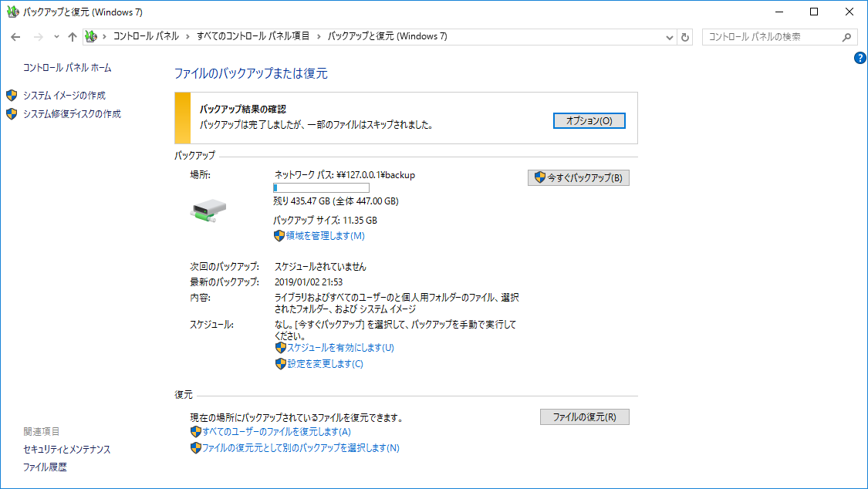Viewport: 868px width, 489px height.
Task: Click shield icon beside すべてのユーザーのファイルを復元します
Action: point(195,431)
